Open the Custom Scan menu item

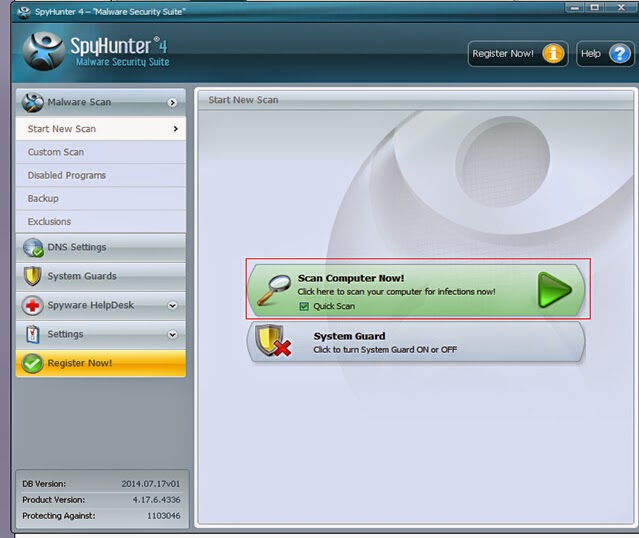101,152
